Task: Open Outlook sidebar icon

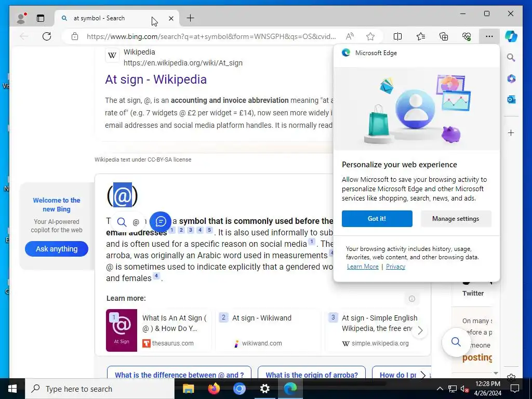Action: pyautogui.click(x=511, y=99)
